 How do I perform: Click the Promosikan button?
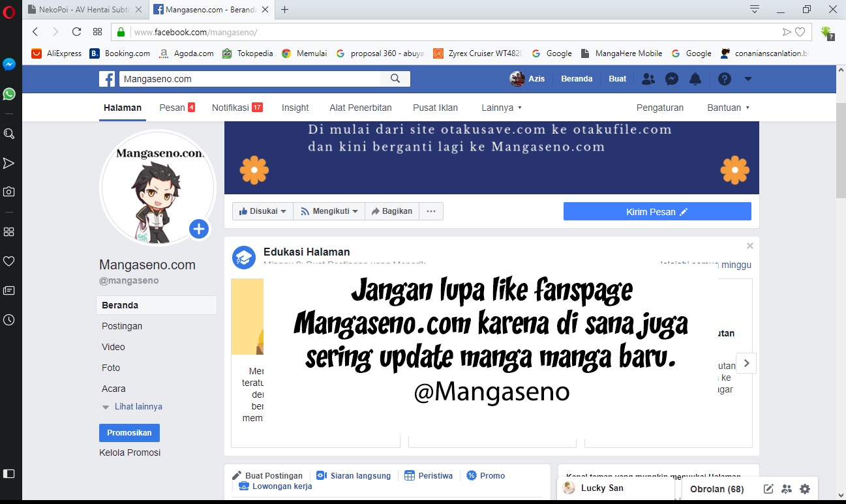coord(129,432)
